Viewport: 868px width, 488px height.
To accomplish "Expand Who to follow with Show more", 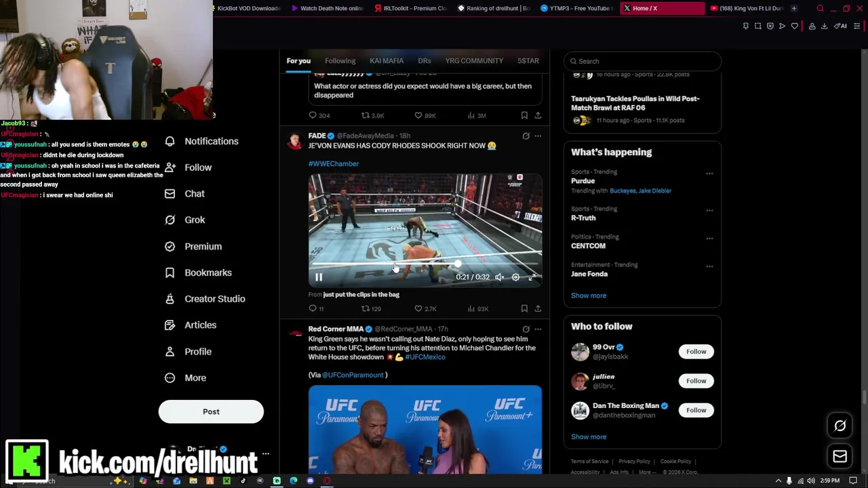I will click(589, 437).
